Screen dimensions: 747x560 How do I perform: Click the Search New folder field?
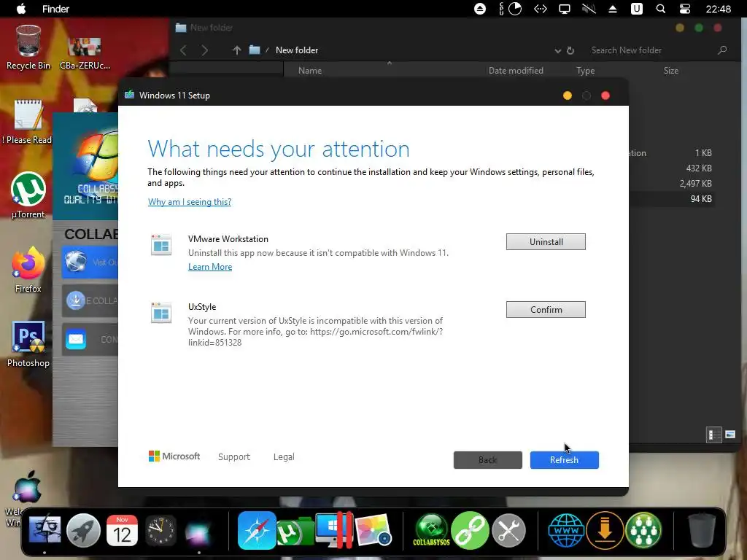[x=657, y=50]
